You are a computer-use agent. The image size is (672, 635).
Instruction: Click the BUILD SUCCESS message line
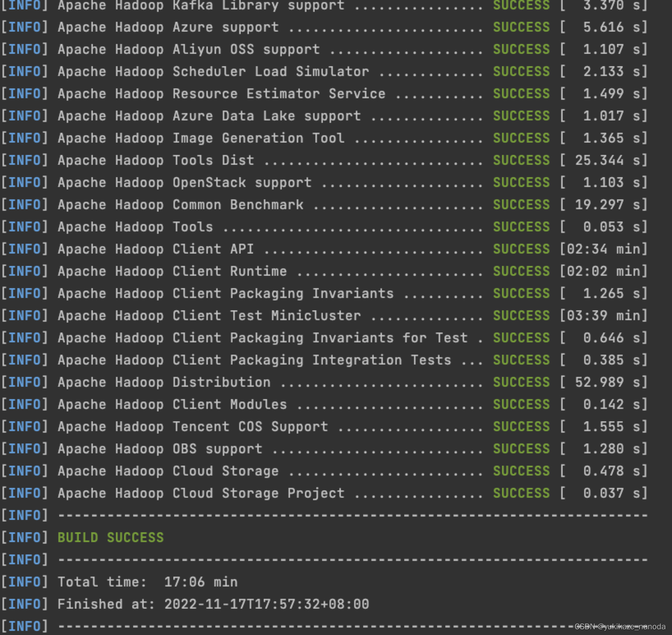coord(110,537)
